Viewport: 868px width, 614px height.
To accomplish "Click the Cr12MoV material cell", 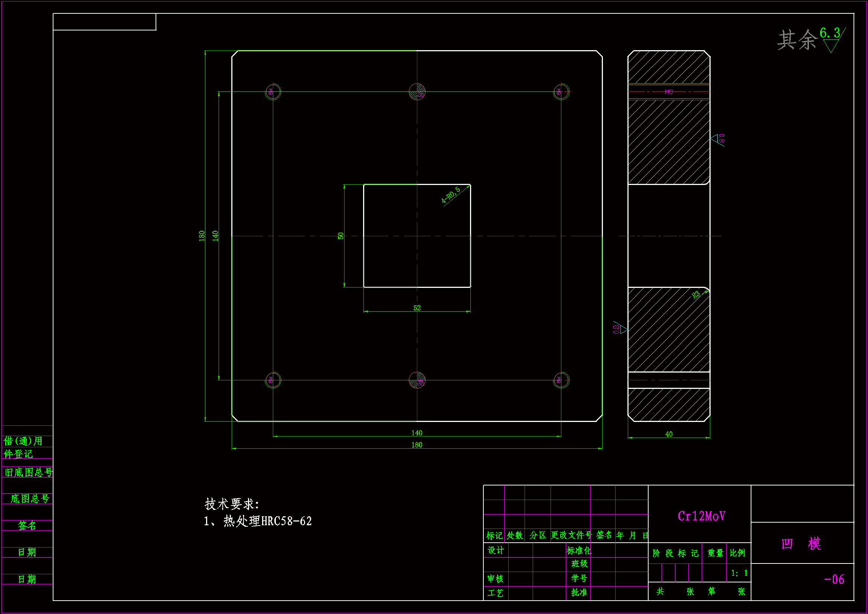I will pos(701,516).
